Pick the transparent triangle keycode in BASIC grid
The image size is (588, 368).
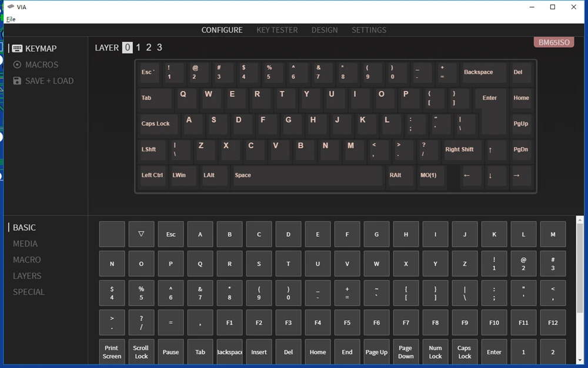tap(141, 234)
